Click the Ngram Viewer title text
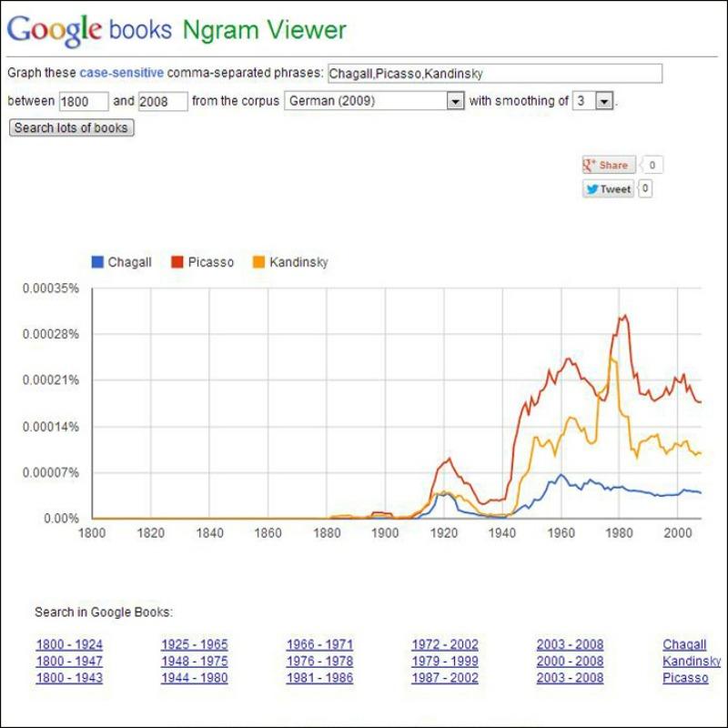 click(265, 31)
